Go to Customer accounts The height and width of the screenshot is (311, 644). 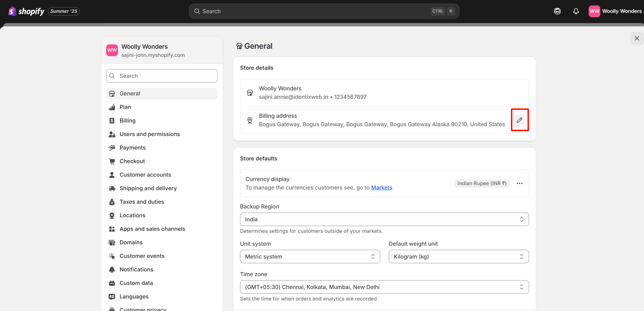click(x=162, y=175)
